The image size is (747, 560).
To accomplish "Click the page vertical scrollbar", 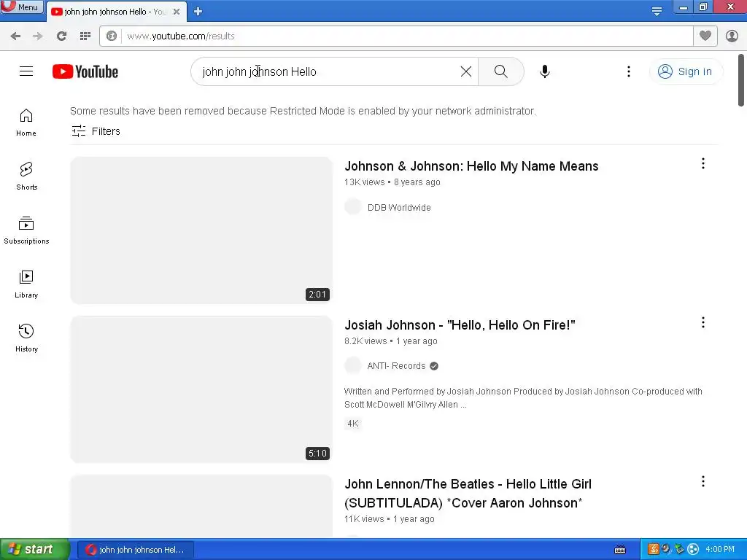I will (741, 80).
